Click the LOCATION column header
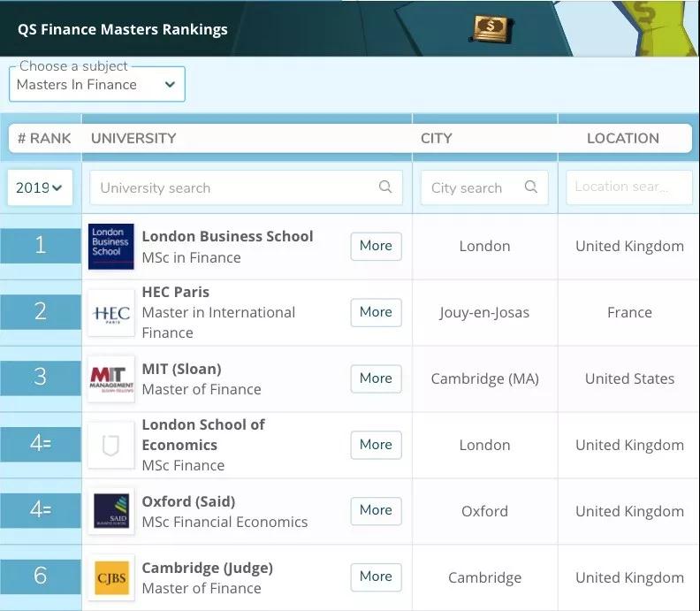 tap(623, 139)
